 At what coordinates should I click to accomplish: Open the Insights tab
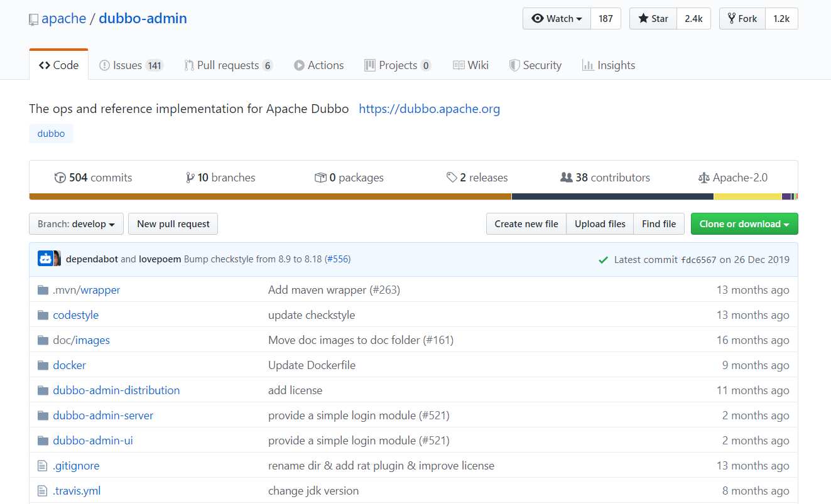(609, 65)
